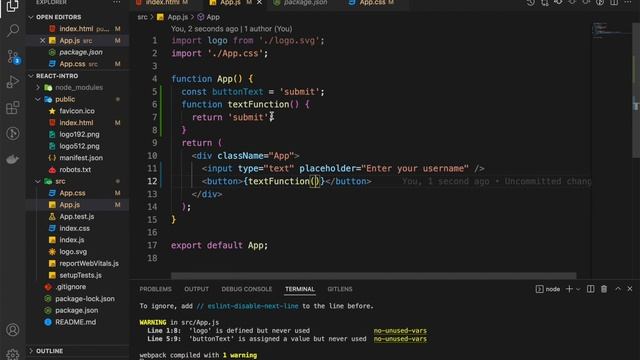Open the GitLens panel tab
Viewport: 640px width, 360px height.
click(x=340, y=289)
